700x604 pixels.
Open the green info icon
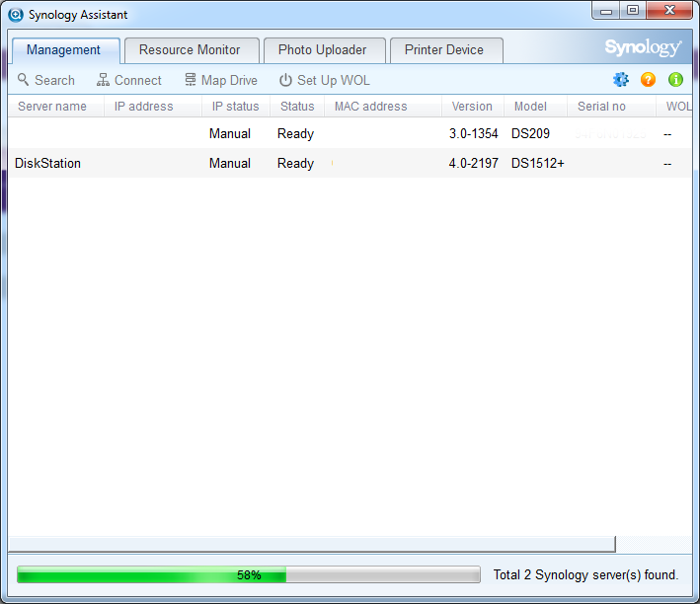point(675,80)
